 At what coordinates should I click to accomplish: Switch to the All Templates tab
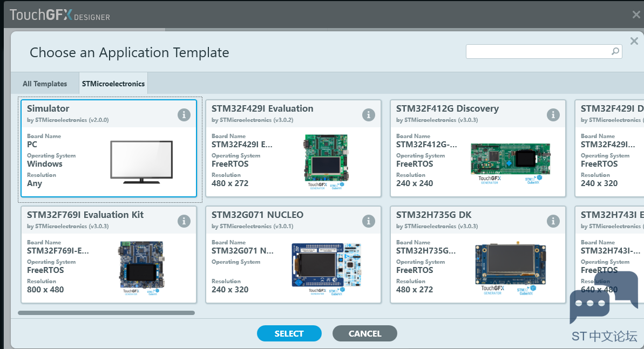point(45,84)
